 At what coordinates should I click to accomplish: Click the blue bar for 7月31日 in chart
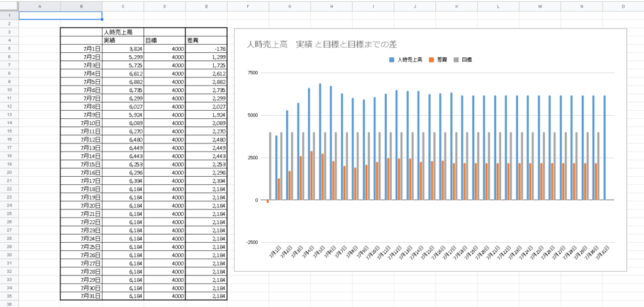[604, 148]
